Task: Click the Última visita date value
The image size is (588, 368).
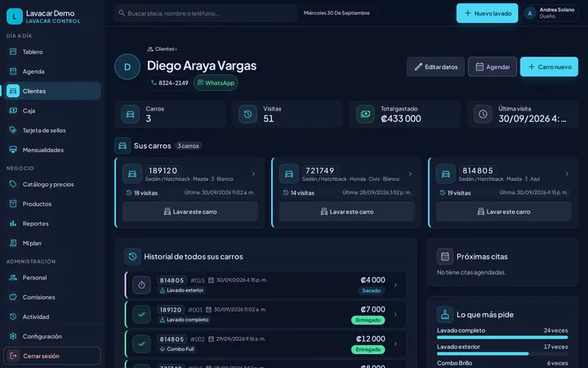Action: pos(532,119)
